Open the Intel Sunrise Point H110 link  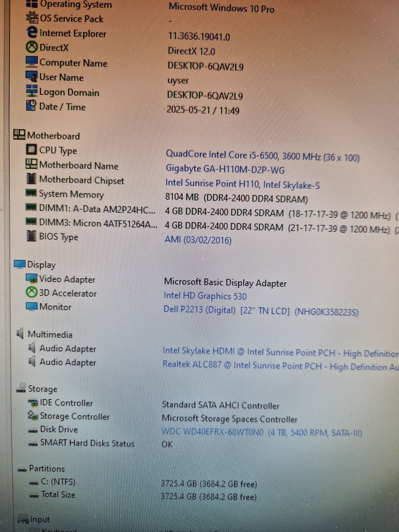(x=242, y=184)
